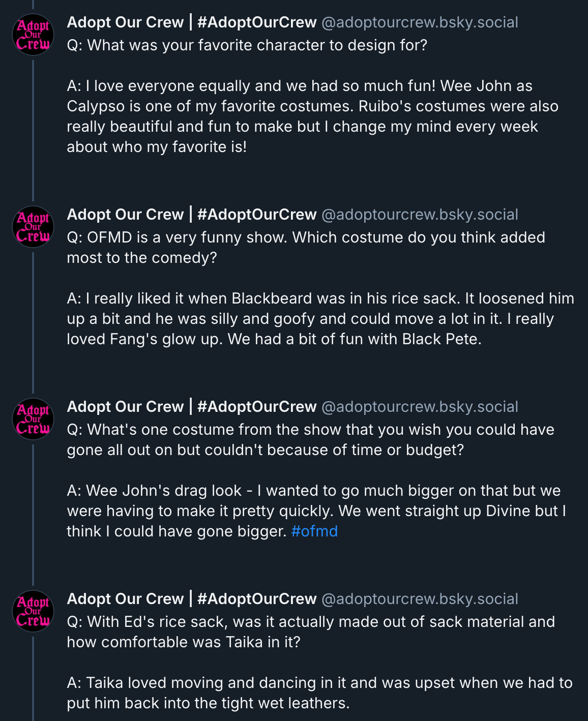Image resolution: width=588 pixels, height=721 pixels.
Task: Open the handle on the time or budget post
Action: (x=420, y=407)
